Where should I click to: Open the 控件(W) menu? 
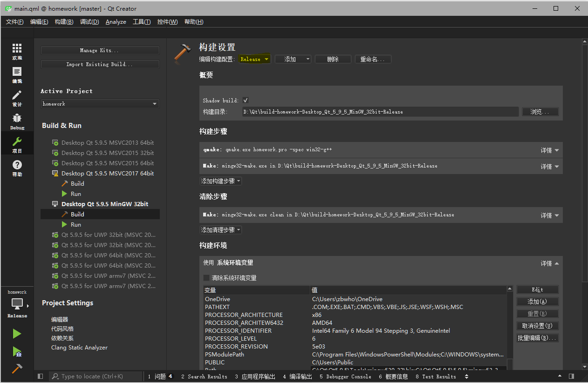click(x=167, y=22)
